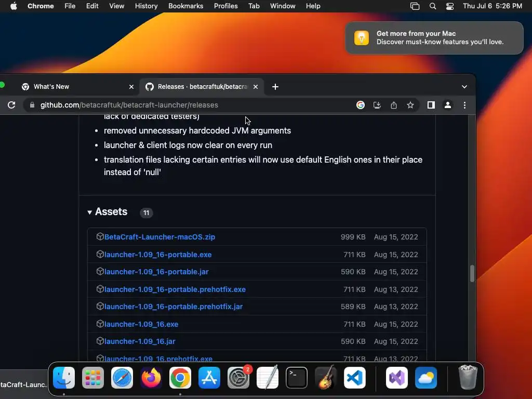Open TextEdit from the Dock
This screenshot has width=532, height=399.
tap(268, 378)
